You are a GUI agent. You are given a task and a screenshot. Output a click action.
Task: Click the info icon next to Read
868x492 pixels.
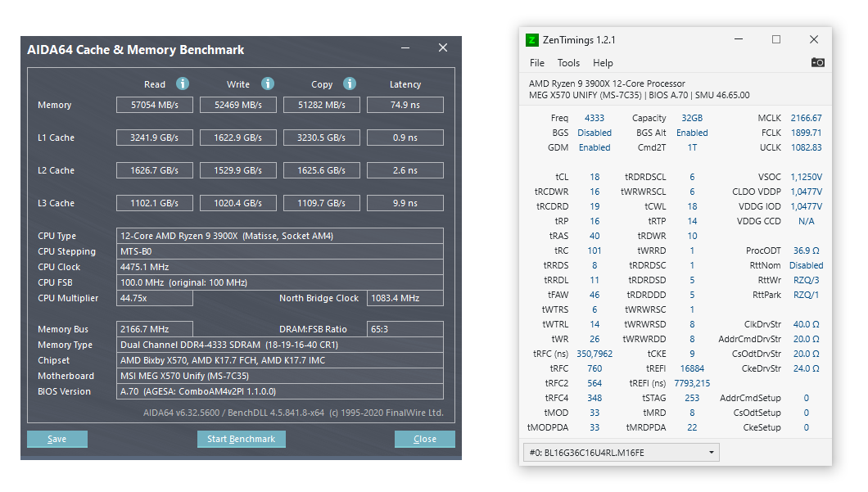click(183, 84)
